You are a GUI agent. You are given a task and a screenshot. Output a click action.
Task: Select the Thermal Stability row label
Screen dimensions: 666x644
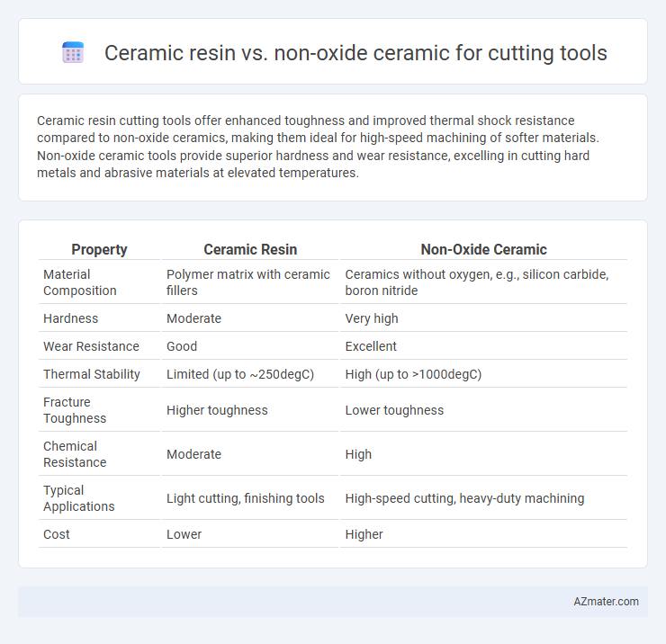click(91, 374)
